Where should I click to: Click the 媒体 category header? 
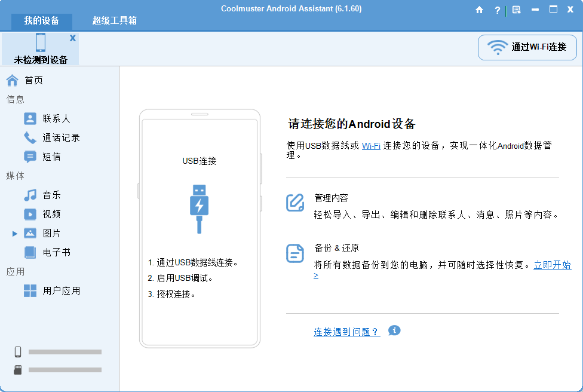pyautogui.click(x=16, y=176)
